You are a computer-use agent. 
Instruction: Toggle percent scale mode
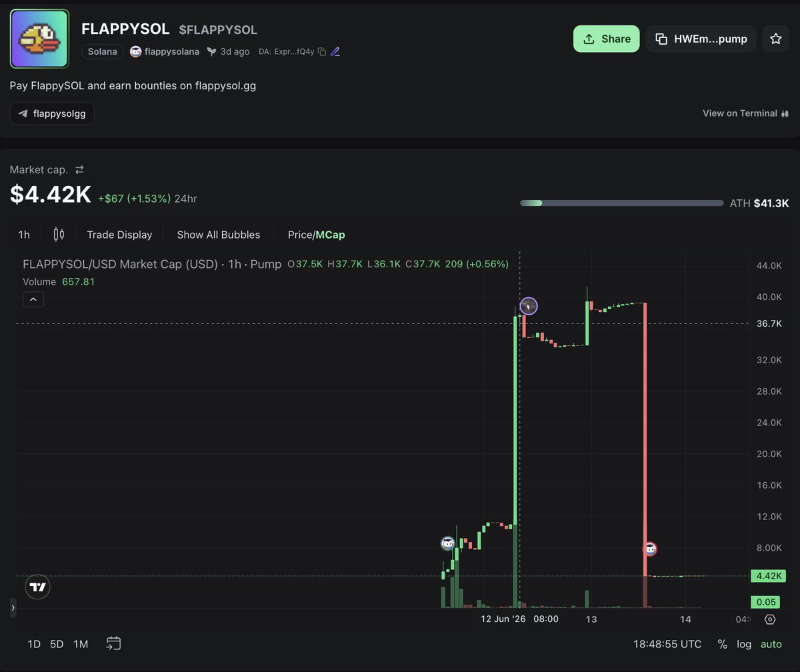pos(722,644)
